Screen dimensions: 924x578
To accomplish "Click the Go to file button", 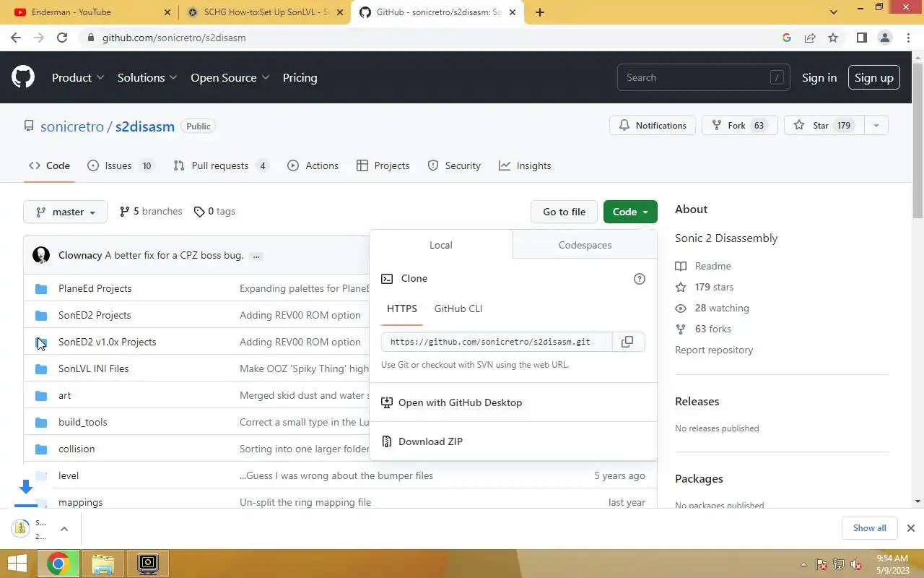I will 564,212.
